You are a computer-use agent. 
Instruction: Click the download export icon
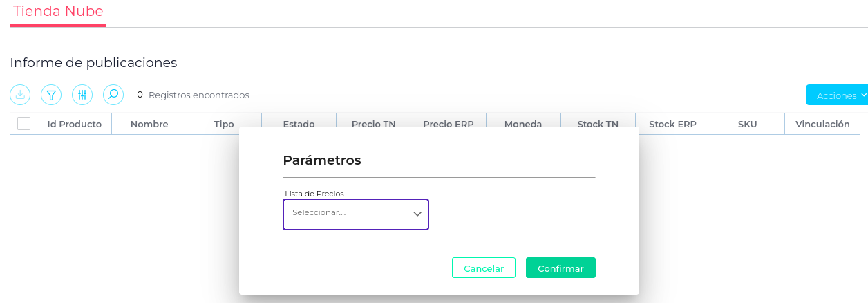[x=20, y=95]
